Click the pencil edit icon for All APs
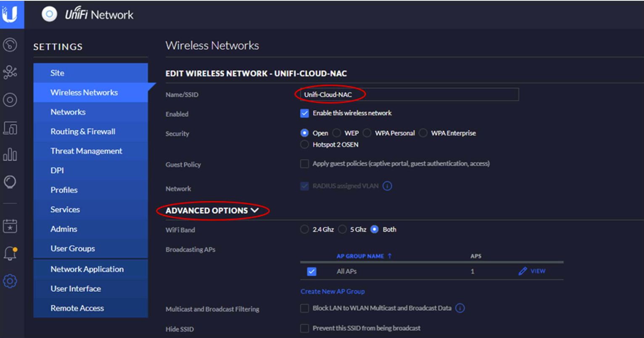This screenshot has height=338, width=644. coord(523,271)
